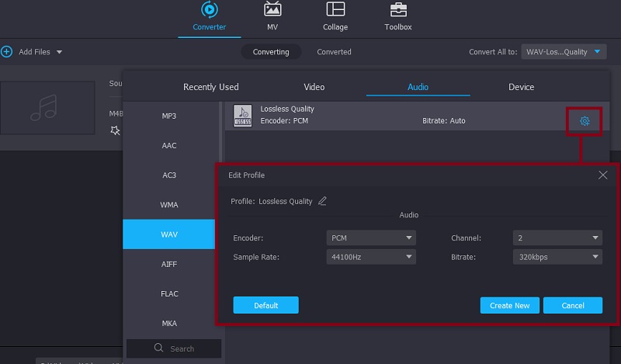Choose AAC from the format list
This screenshot has width=621, height=364.
click(x=169, y=145)
